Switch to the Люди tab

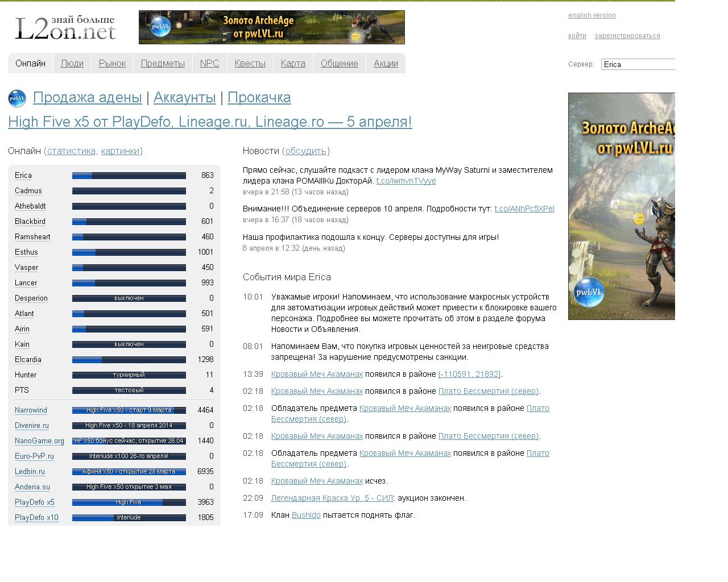72,64
